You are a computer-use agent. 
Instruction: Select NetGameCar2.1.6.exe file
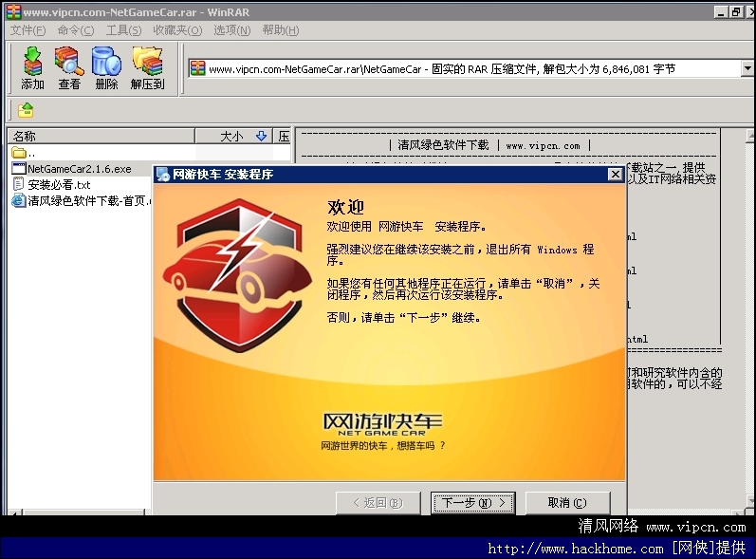coord(80,169)
